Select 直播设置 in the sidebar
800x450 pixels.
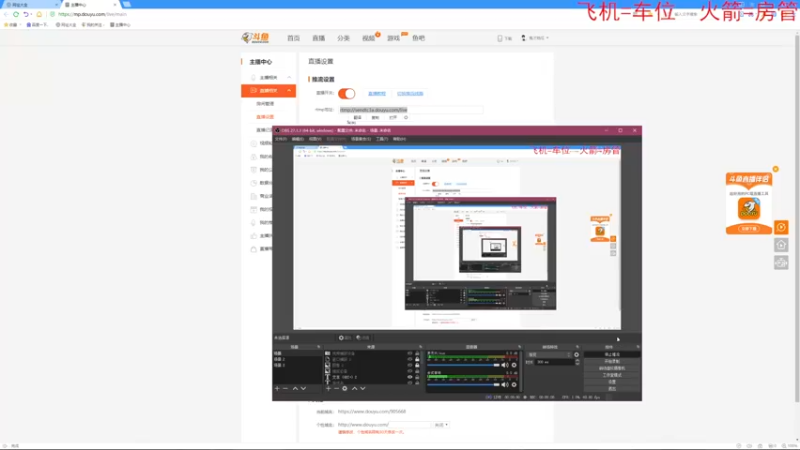click(x=265, y=117)
